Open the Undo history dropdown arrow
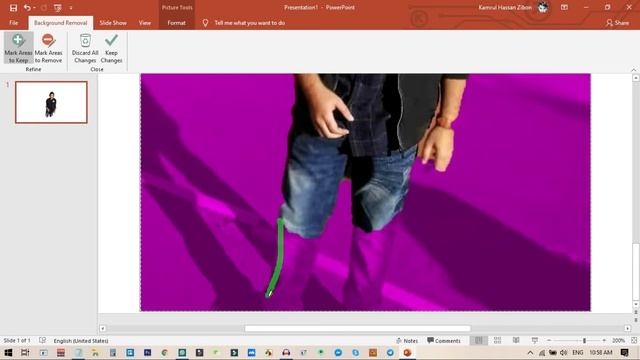The image size is (640, 360). [x=34, y=7]
